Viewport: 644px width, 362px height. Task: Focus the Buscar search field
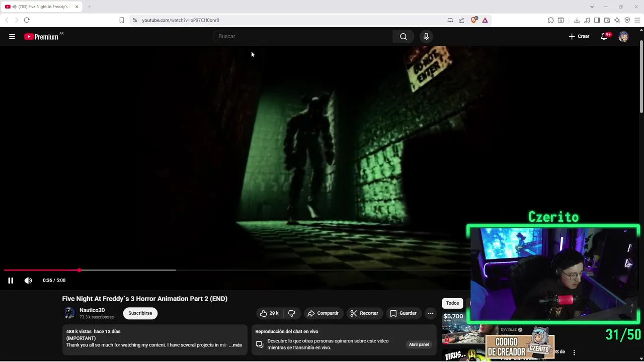tap(303, 36)
